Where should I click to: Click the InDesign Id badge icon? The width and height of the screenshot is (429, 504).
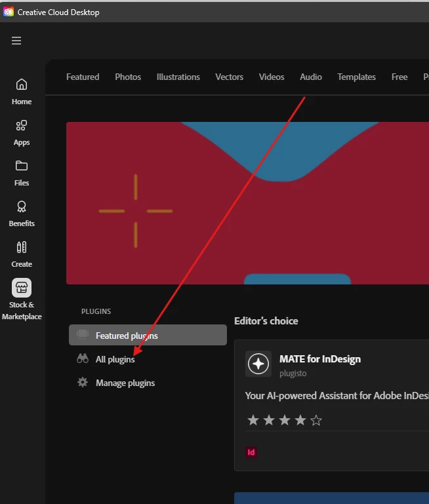coord(251,452)
